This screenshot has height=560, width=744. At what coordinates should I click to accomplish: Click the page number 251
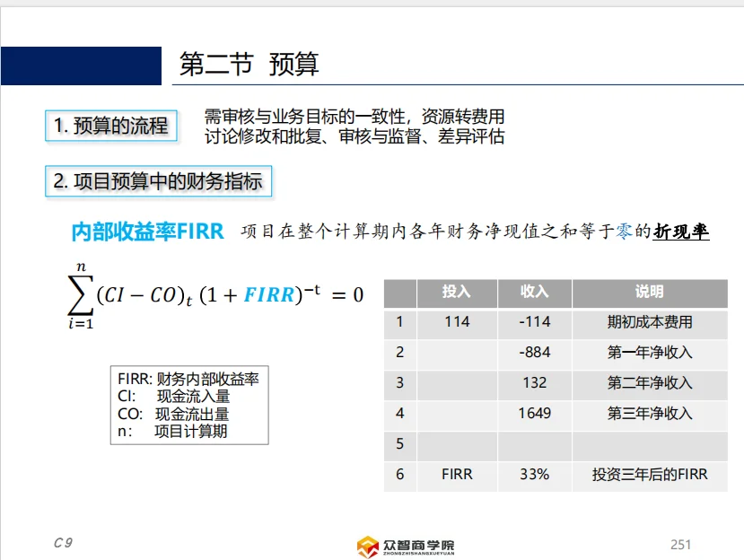click(x=679, y=541)
